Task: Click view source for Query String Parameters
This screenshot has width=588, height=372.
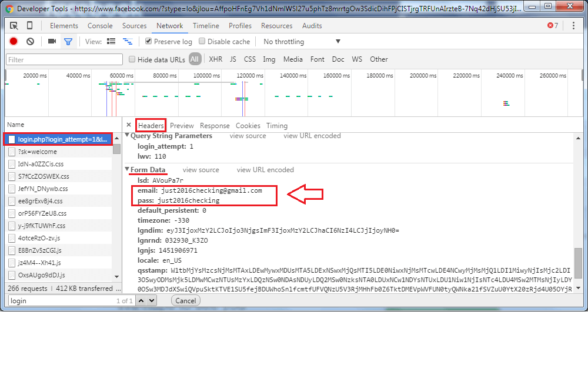Action: pyautogui.click(x=248, y=136)
